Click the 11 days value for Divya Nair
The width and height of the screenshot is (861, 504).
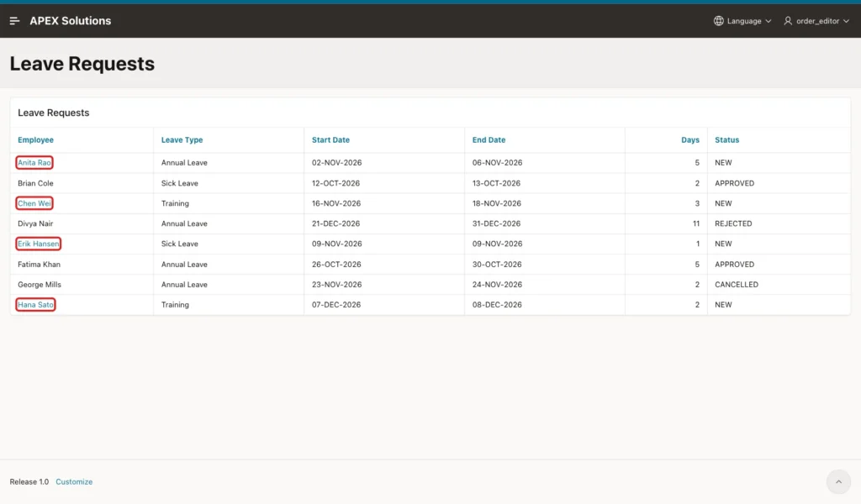click(696, 223)
